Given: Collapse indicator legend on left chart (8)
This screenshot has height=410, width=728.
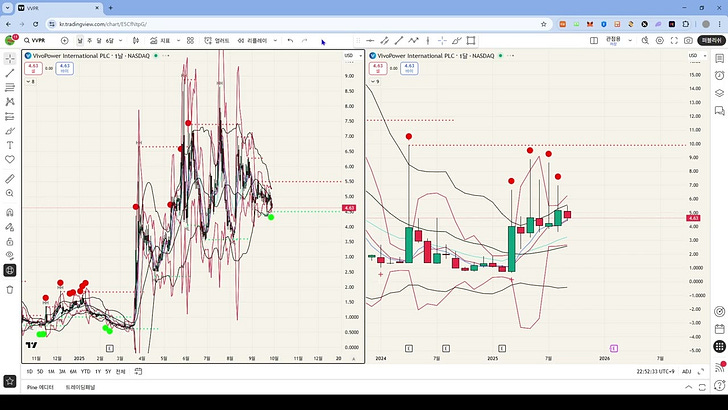Looking at the screenshot, I should click(x=30, y=81).
